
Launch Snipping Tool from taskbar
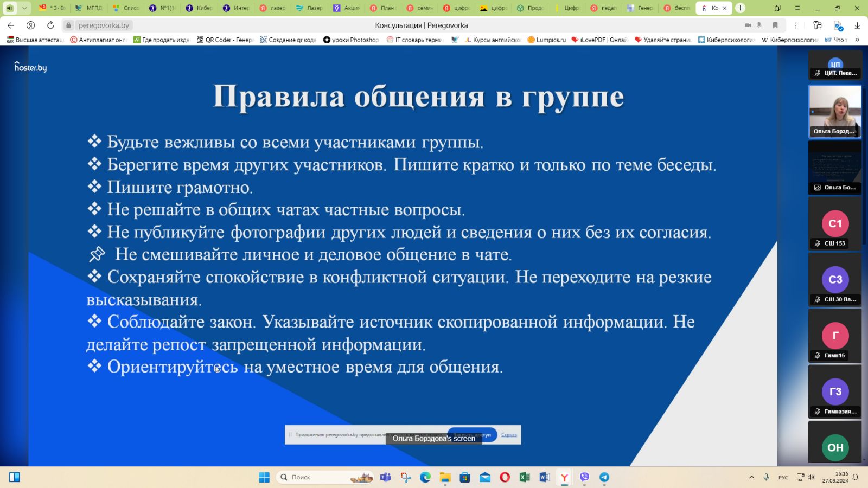coord(406,477)
